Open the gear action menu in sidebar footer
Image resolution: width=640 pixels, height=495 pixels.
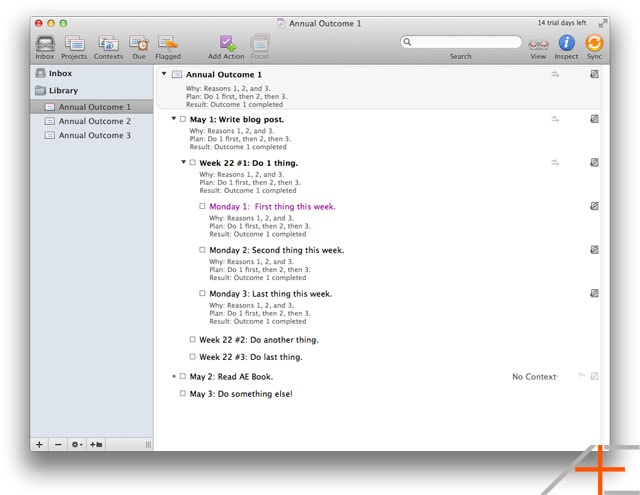point(77,444)
